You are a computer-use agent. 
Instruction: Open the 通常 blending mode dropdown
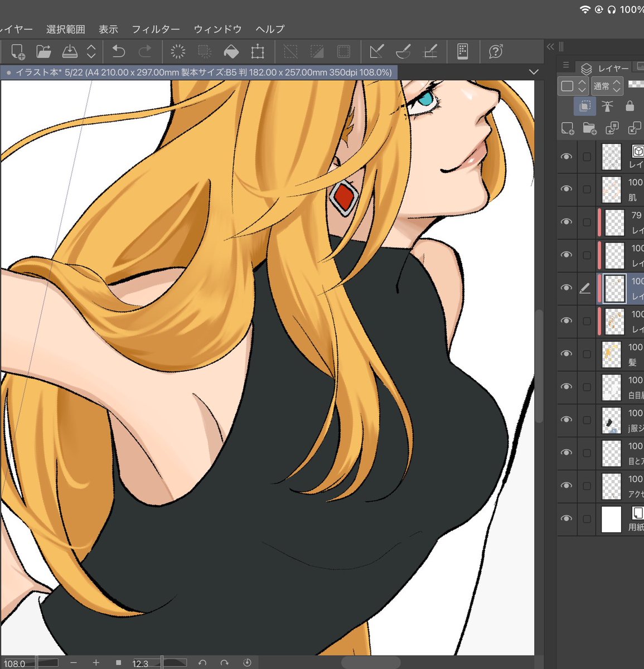click(607, 86)
